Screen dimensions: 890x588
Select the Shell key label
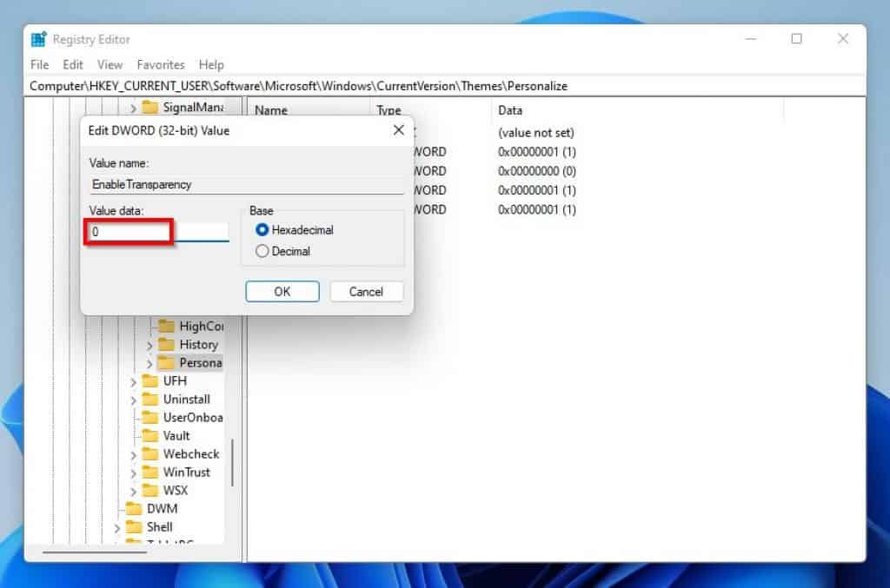pos(160,526)
